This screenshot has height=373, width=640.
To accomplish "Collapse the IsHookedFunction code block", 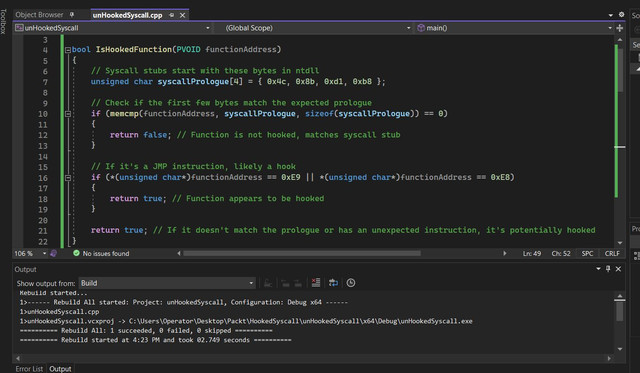I will coord(68,50).
